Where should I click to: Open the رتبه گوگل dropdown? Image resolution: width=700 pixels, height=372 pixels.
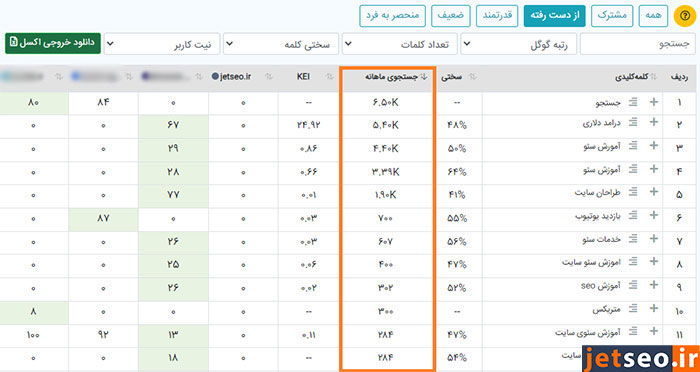[x=518, y=44]
